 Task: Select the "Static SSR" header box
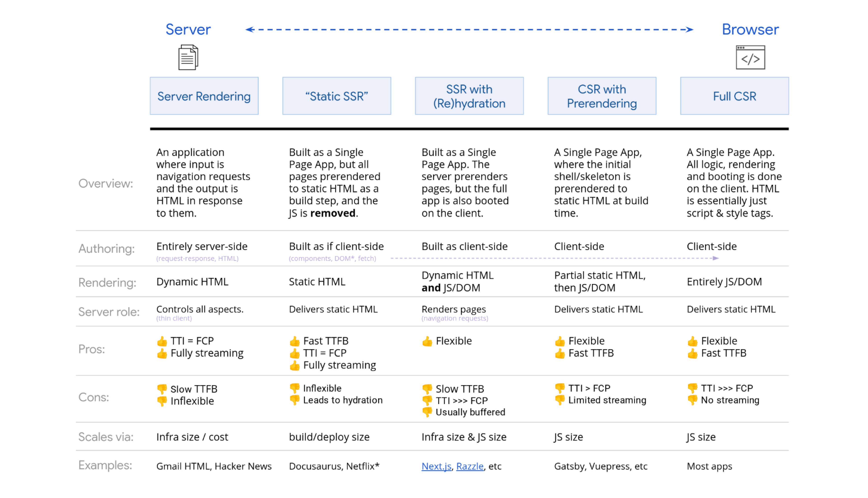click(336, 96)
